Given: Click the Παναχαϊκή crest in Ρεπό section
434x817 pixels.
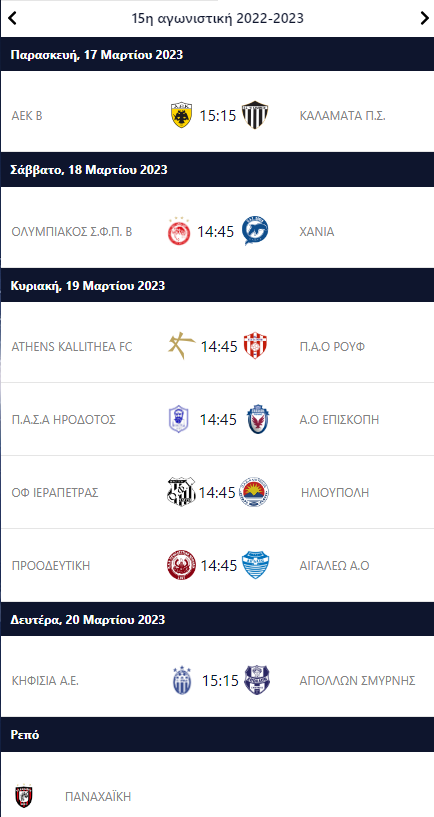Looking at the screenshot, I should point(24,797).
